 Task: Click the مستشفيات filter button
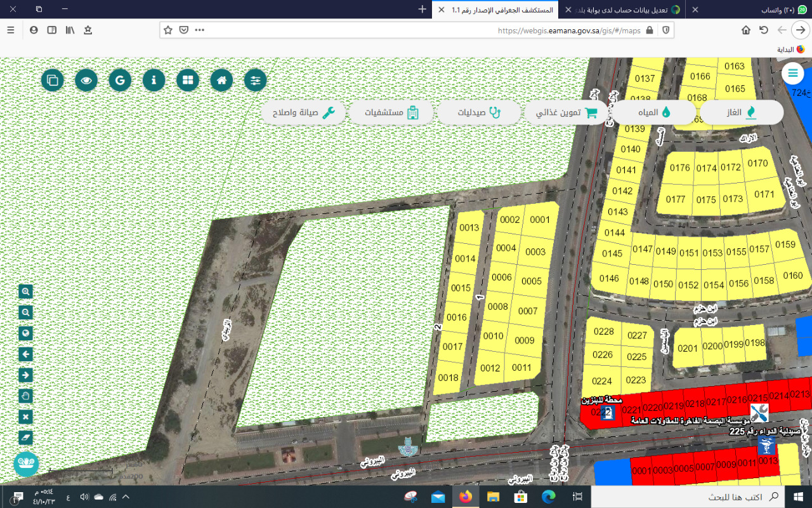391,112
